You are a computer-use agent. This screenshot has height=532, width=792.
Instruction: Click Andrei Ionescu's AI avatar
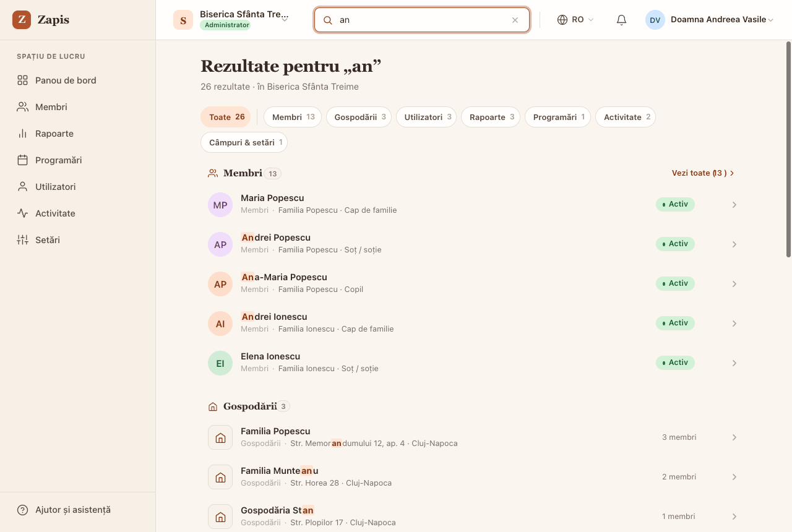[220, 324]
